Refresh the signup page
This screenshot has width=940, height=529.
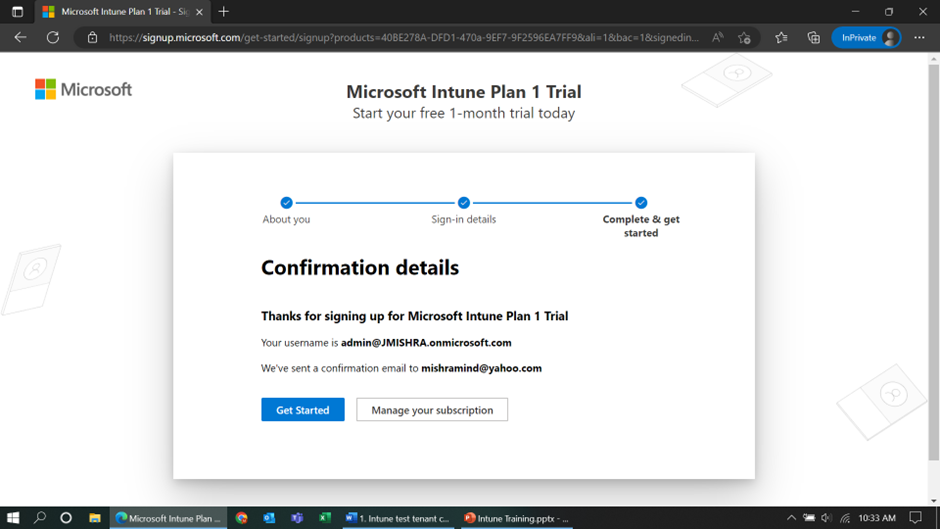pos(53,37)
